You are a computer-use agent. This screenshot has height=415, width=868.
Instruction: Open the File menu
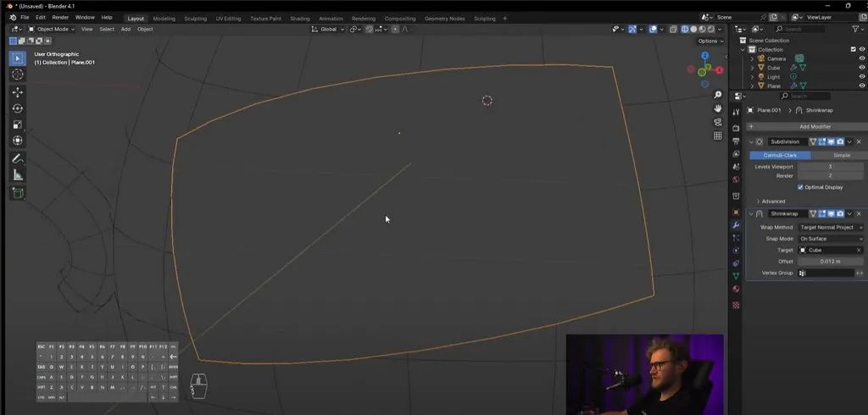pos(25,18)
